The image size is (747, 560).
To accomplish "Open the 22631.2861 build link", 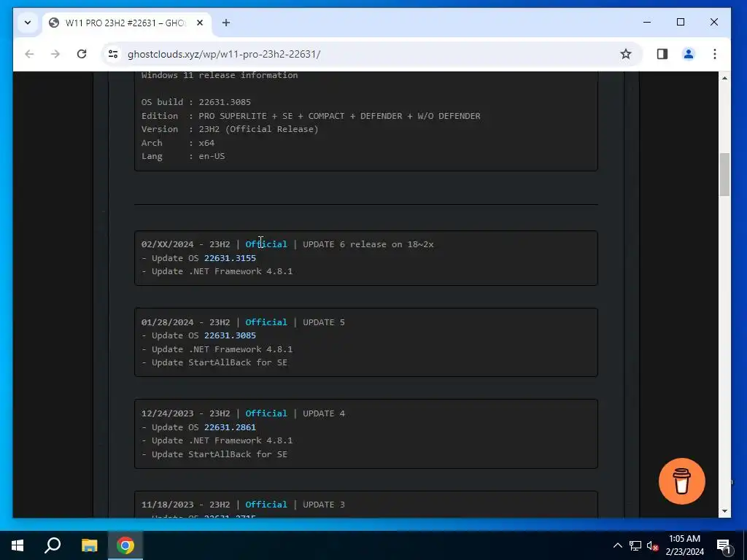I will 230,427.
